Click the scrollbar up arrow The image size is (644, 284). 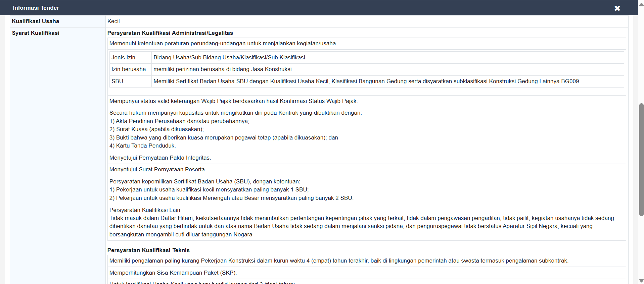(x=641, y=4)
